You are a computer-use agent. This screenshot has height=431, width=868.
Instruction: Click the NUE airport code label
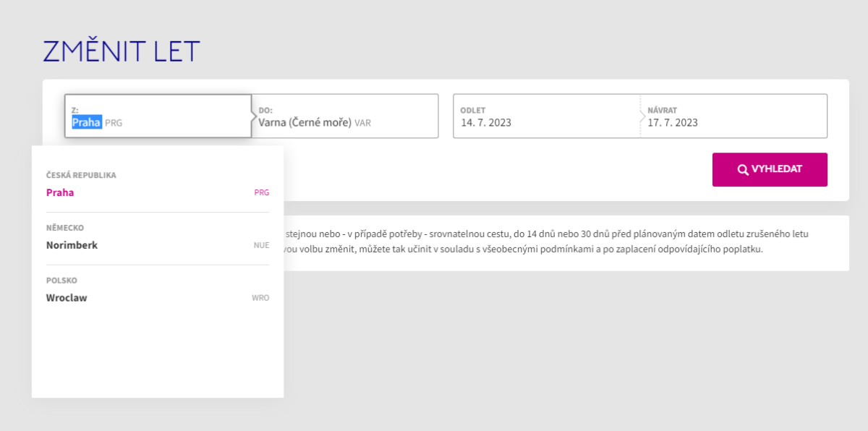(x=261, y=246)
